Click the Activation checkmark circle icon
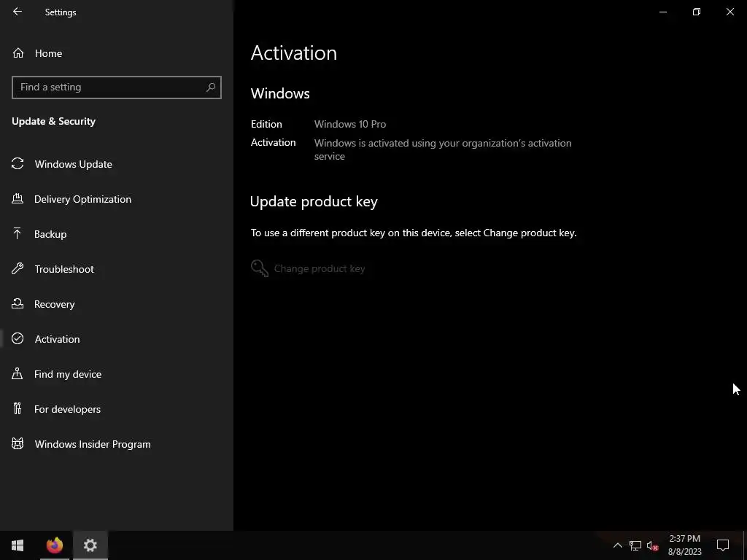 click(x=18, y=338)
